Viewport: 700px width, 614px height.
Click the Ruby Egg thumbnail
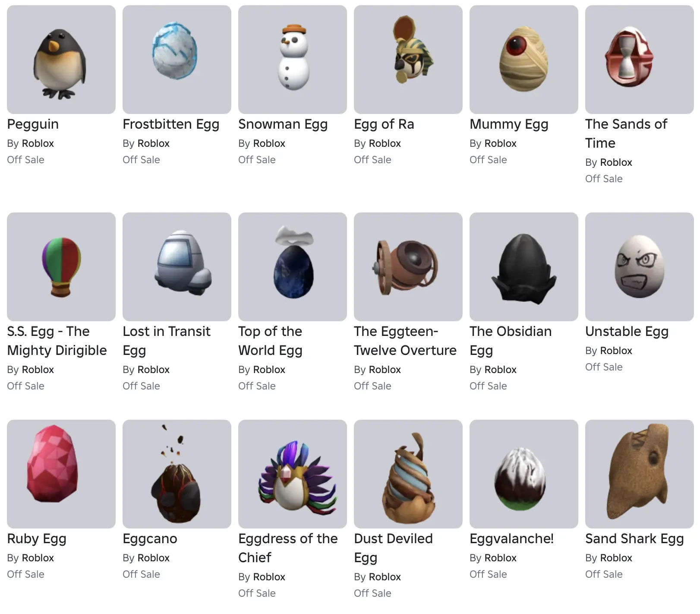[61, 474]
